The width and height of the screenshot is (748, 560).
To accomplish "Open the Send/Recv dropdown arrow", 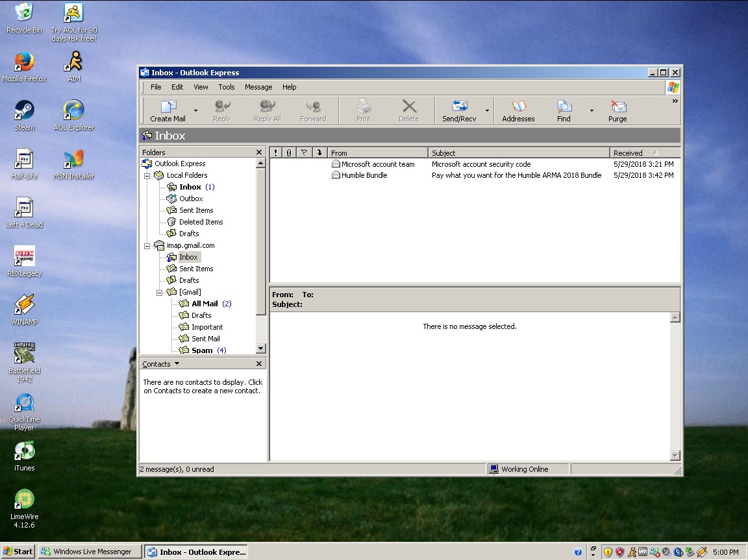I will click(x=487, y=110).
